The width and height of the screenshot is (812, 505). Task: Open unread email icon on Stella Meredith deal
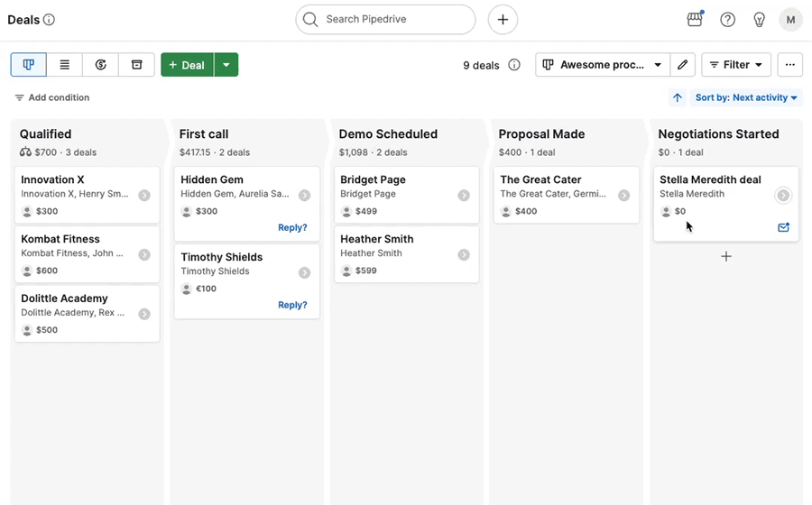[x=783, y=227]
